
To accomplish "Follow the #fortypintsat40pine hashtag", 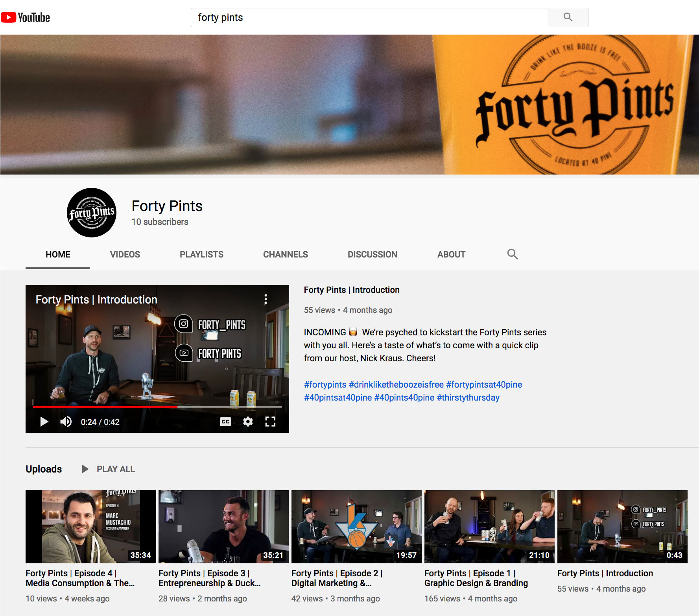I will pyautogui.click(x=484, y=384).
